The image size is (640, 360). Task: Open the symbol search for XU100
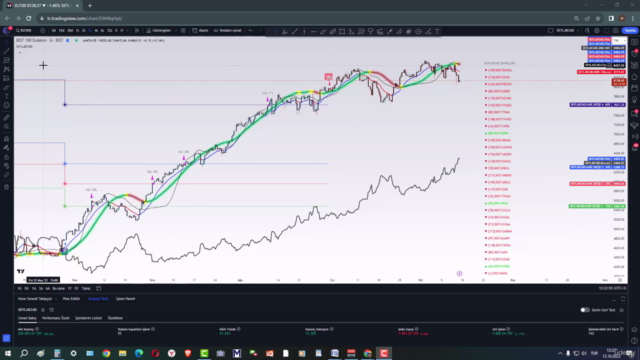(x=25, y=31)
